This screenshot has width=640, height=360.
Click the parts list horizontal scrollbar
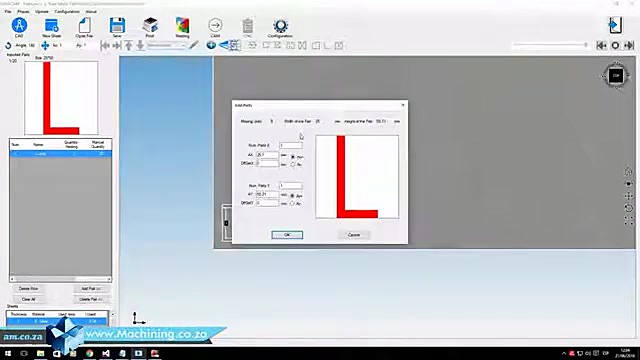click(x=60, y=279)
